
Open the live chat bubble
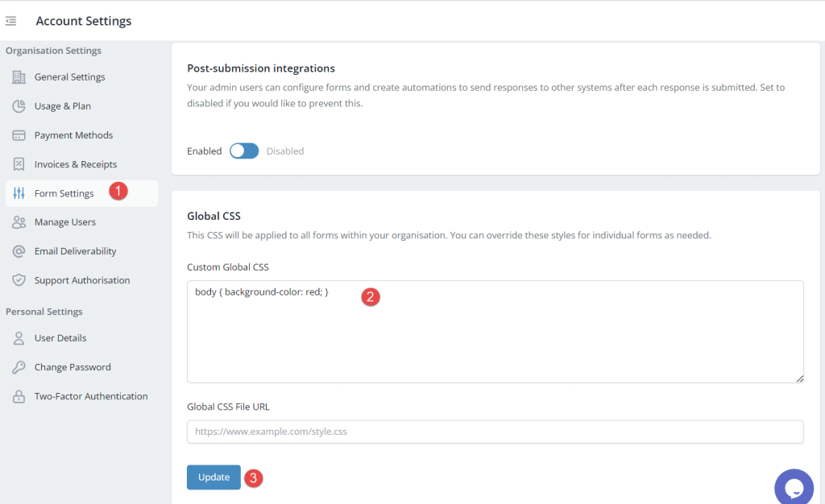pyautogui.click(x=794, y=486)
